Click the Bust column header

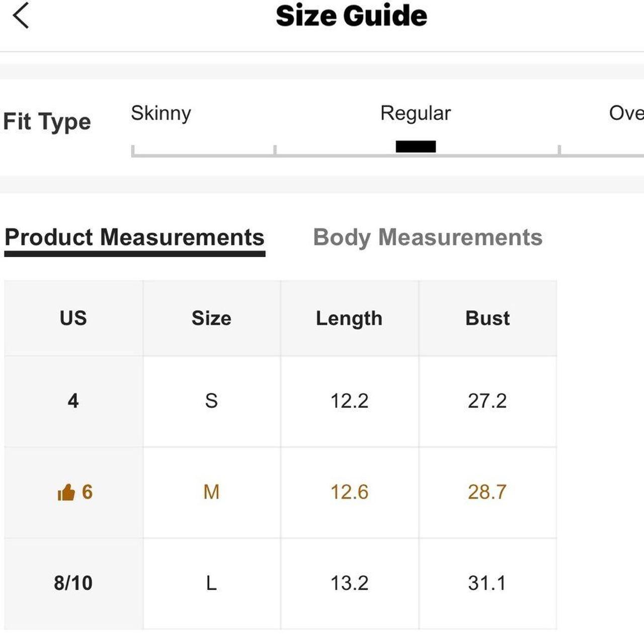(x=487, y=318)
